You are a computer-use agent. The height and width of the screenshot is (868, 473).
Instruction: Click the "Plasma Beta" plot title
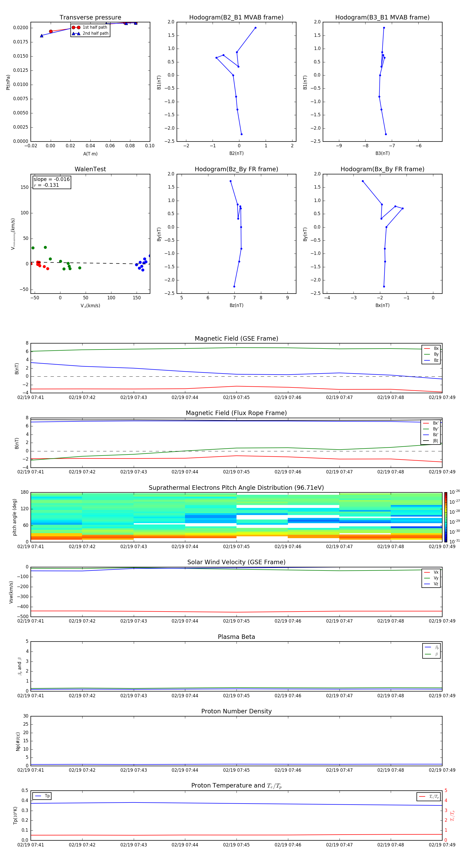tap(236, 637)
